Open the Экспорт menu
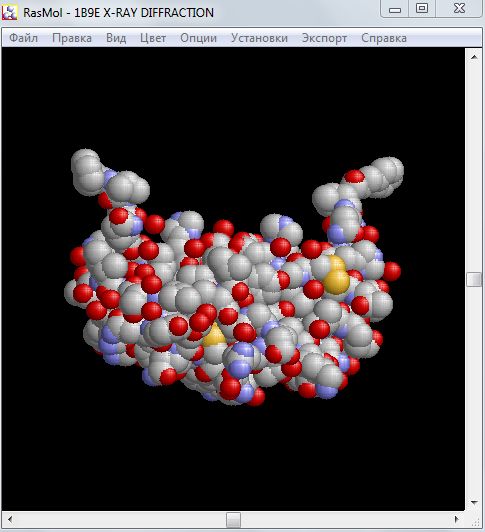 click(x=324, y=38)
